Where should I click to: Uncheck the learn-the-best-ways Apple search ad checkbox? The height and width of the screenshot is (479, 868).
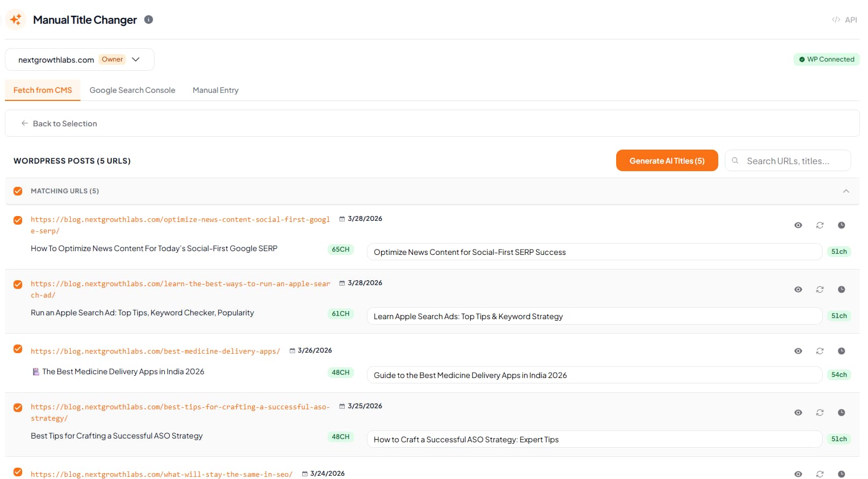(x=18, y=285)
